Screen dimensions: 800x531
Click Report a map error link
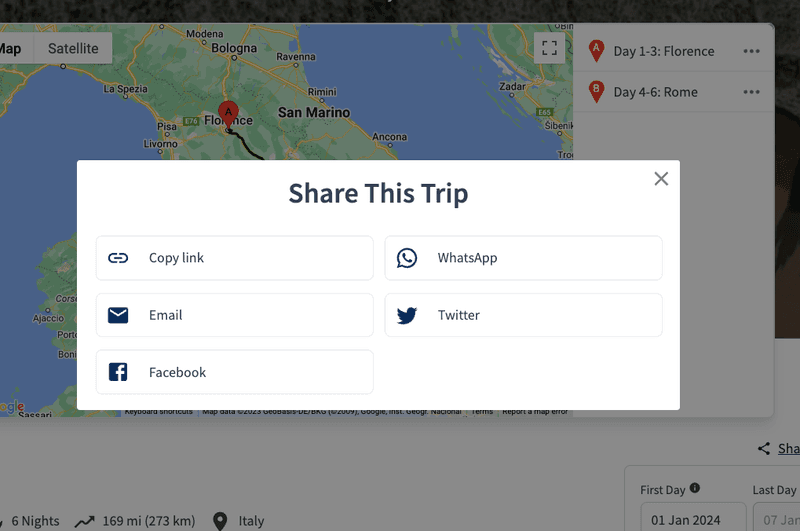click(535, 412)
